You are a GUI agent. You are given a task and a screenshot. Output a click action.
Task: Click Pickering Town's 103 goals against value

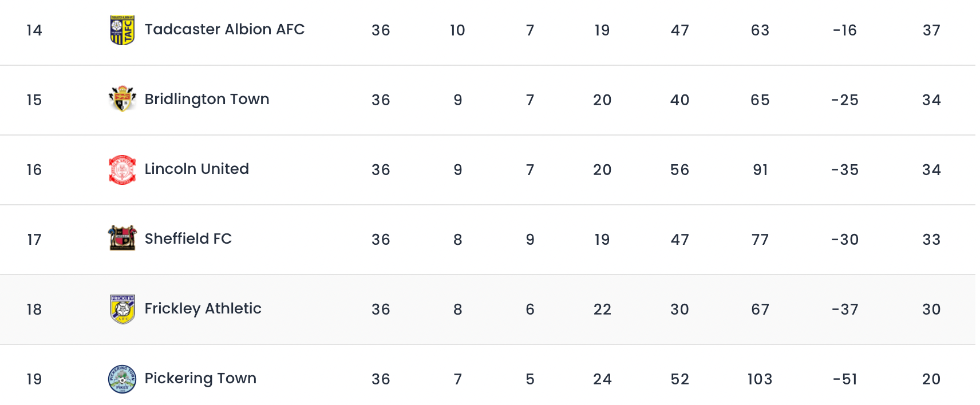760,379
